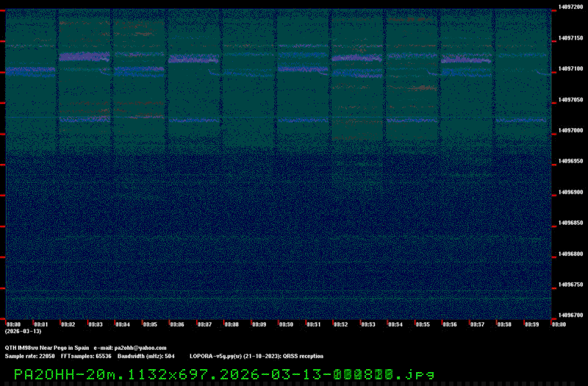Click the 14096900 frequency label
588x386 pixels.
pyautogui.click(x=570, y=192)
